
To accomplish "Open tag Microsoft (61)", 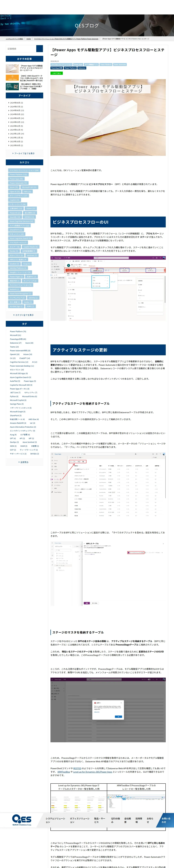I will click(x=16, y=335).
